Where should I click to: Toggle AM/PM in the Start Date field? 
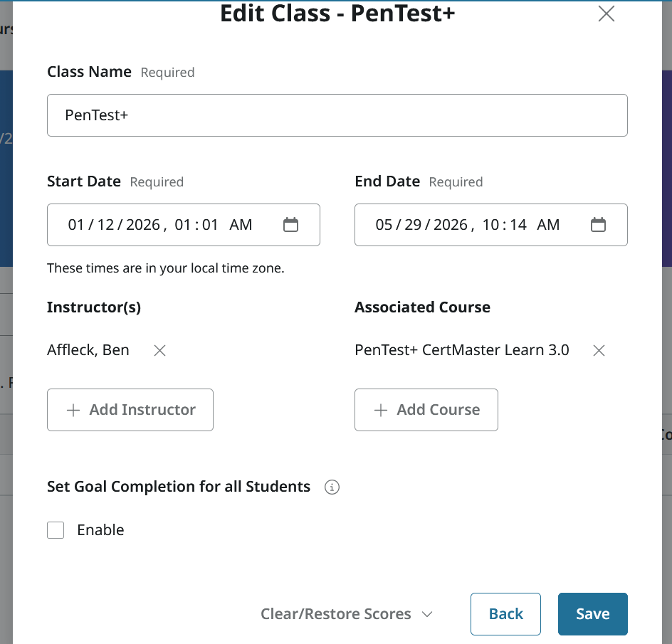(241, 225)
